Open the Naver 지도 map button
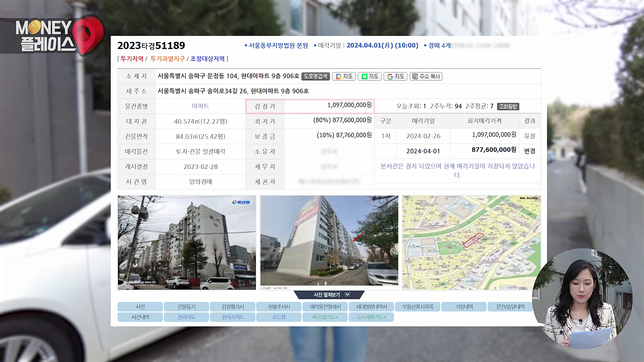The width and height of the screenshot is (644, 362). click(x=369, y=76)
